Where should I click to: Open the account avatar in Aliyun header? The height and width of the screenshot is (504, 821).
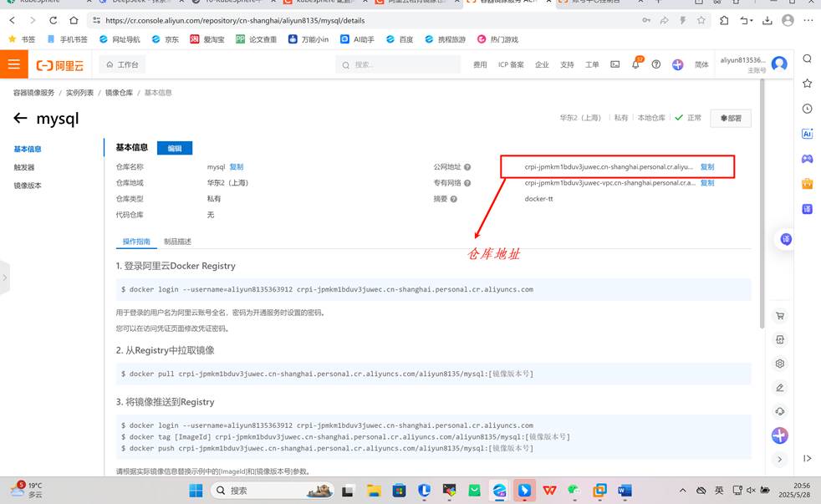click(780, 64)
